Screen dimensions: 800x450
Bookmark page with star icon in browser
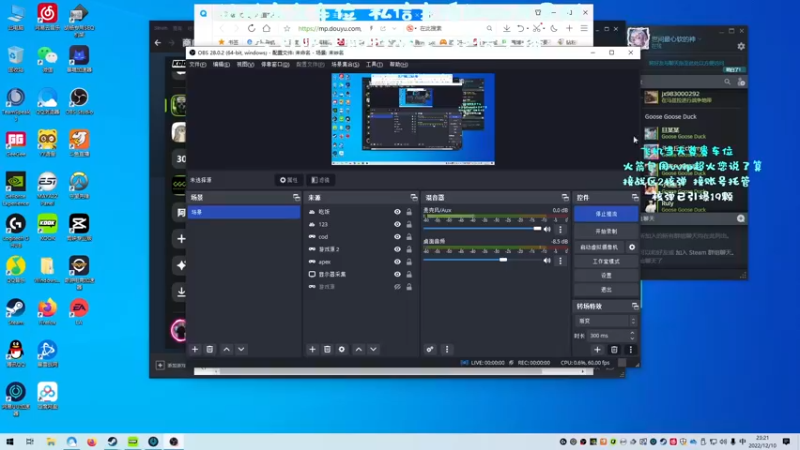click(x=287, y=29)
